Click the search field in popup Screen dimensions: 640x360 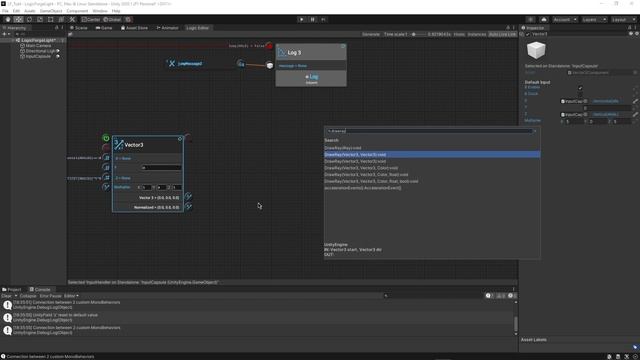click(x=430, y=131)
